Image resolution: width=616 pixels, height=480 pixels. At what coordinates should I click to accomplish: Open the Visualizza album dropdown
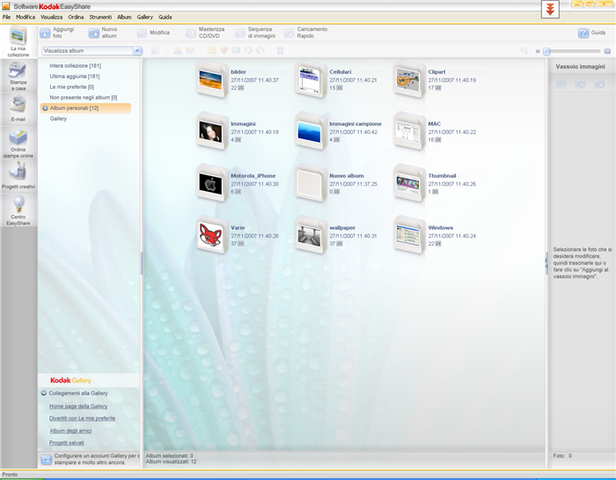(x=137, y=51)
